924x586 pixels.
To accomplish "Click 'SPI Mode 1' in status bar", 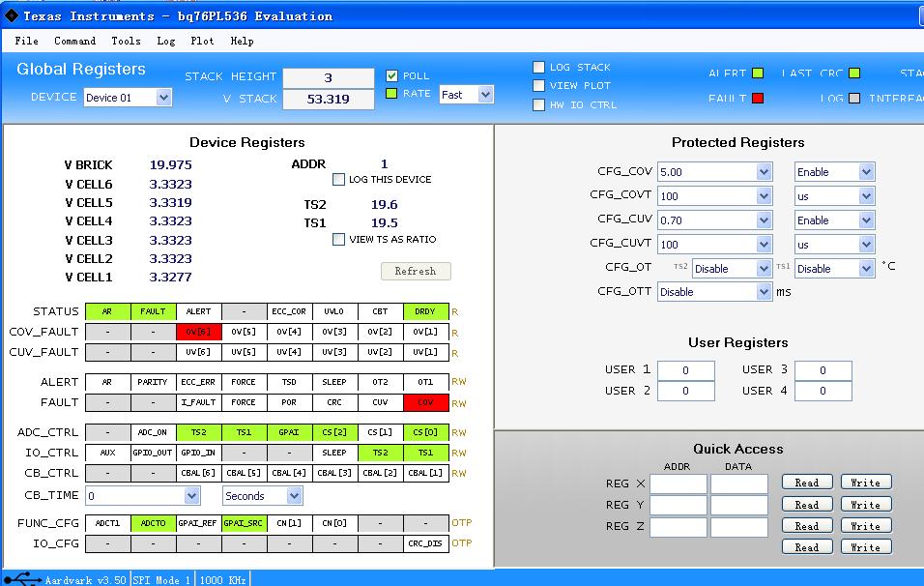I will [x=161, y=580].
